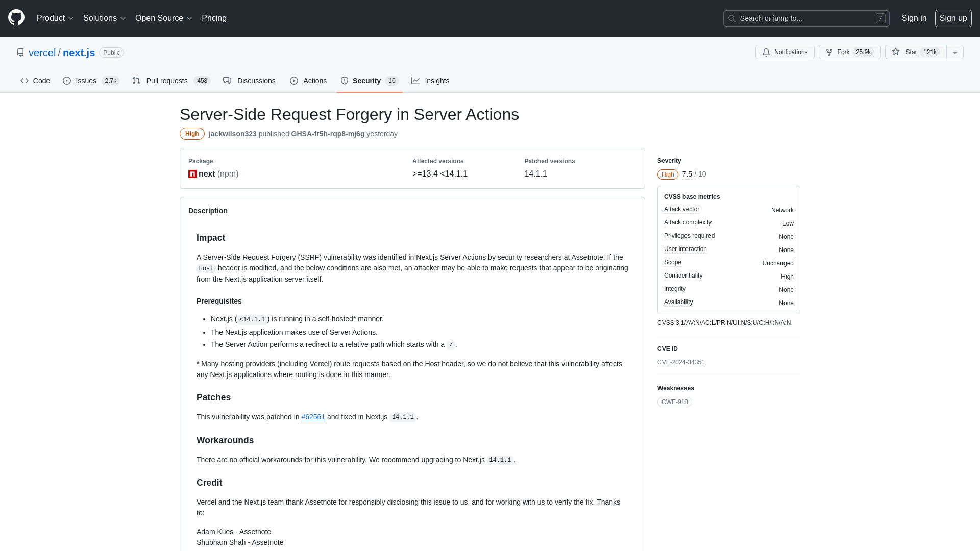Focus the Search or jump to field
The width and height of the screenshot is (980, 551).
click(x=806, y=18)
